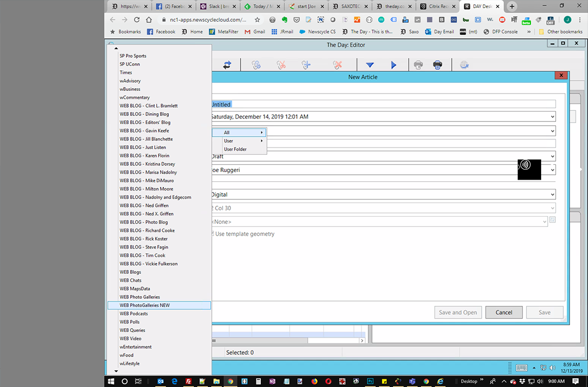588x387 pixels.
Task: Select WEB Podcasts in the list
Action: 160,314
